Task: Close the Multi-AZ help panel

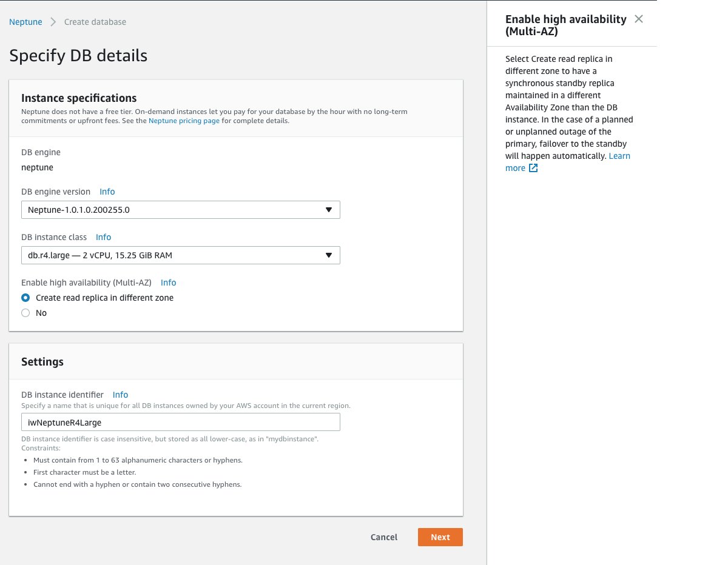Action: 638,19
